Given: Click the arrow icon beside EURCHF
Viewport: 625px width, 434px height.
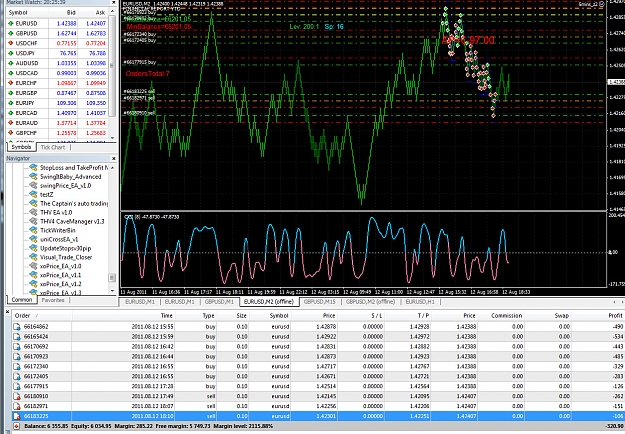Looking at the screenshot, I should (11, 83).
